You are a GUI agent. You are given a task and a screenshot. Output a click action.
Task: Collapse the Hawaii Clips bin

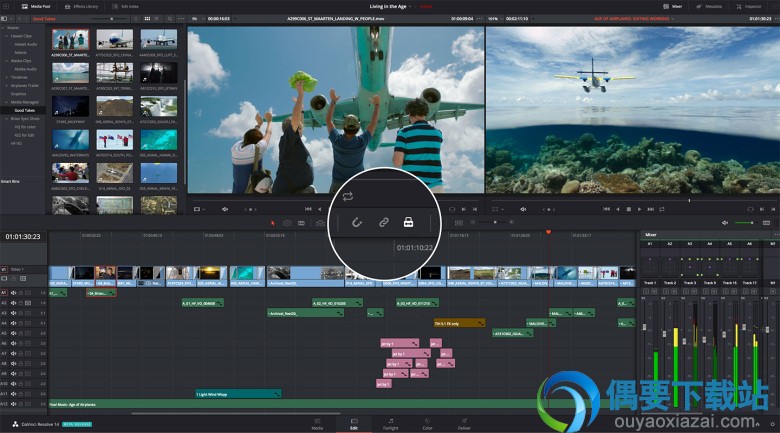(6, 36)
